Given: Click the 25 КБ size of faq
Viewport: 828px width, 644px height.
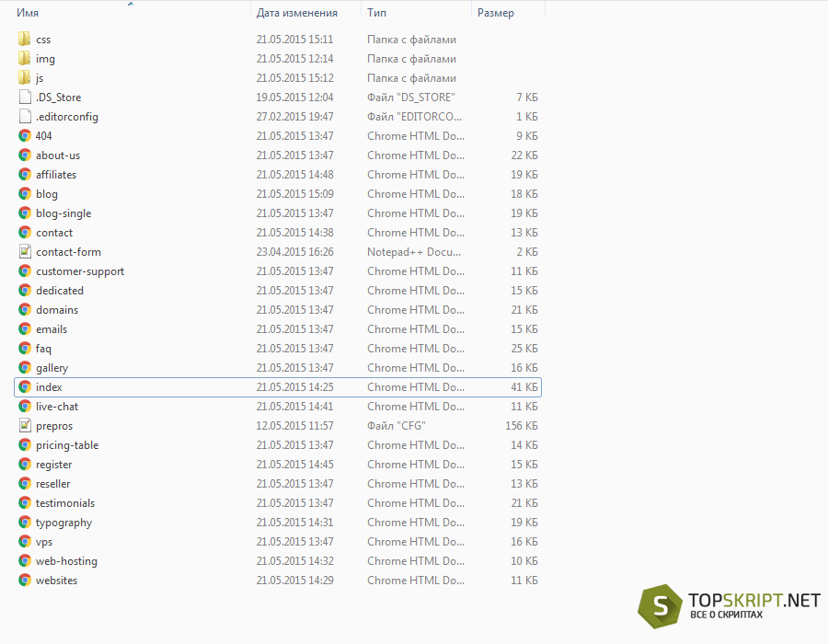Looking at the screenshot, I should point(524,349).
